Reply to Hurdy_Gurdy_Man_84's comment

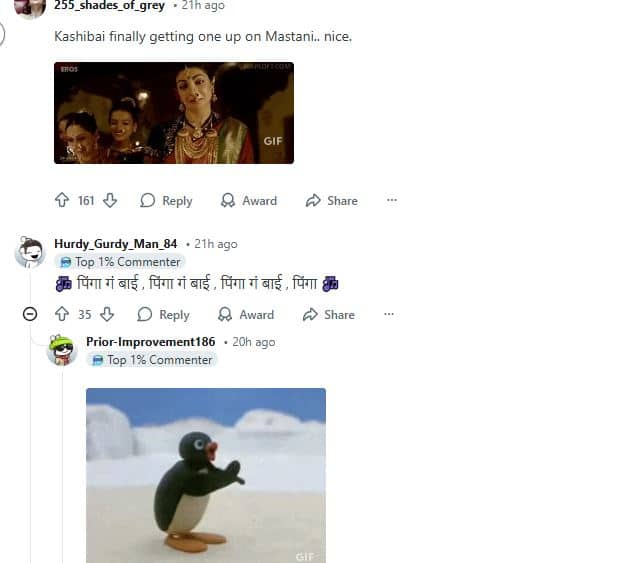[x=164, y=314]
